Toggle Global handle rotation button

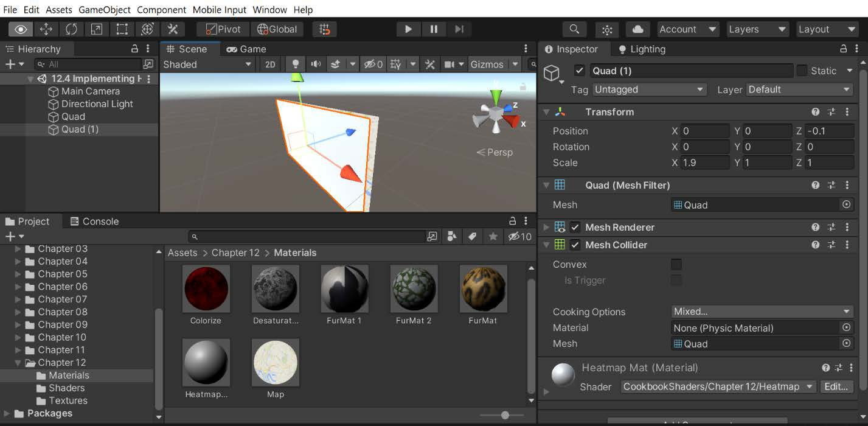277,29
